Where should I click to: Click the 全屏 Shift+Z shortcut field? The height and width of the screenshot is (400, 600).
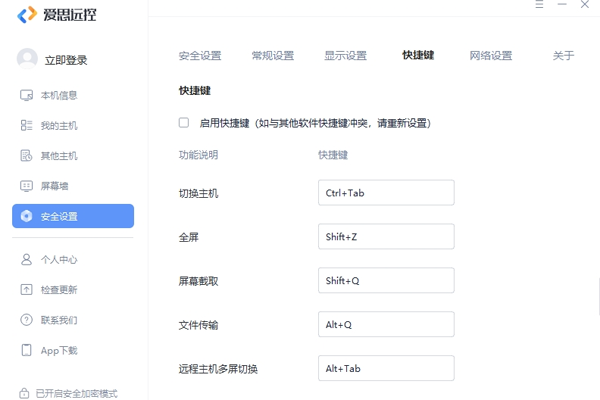coord(386,237)
